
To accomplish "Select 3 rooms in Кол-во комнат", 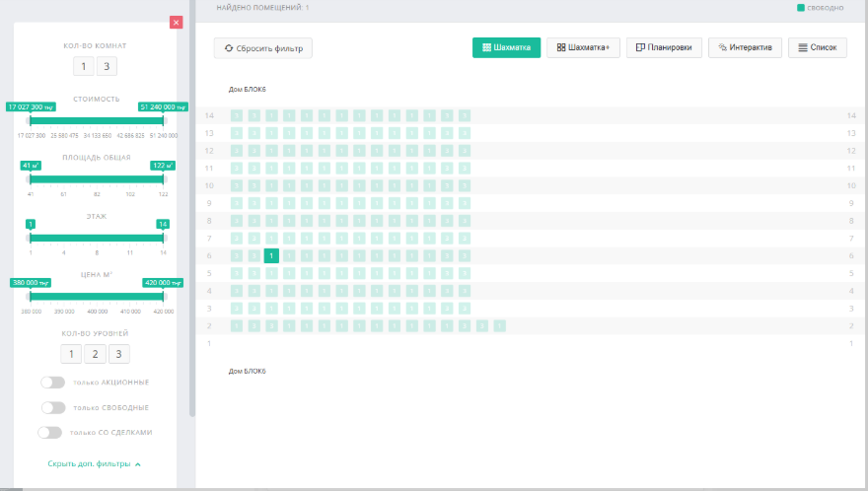I will coord(106,66).
